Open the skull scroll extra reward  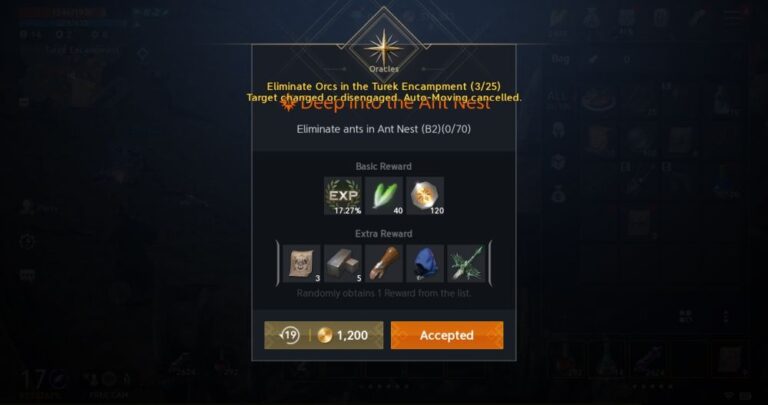coord(302,263)
